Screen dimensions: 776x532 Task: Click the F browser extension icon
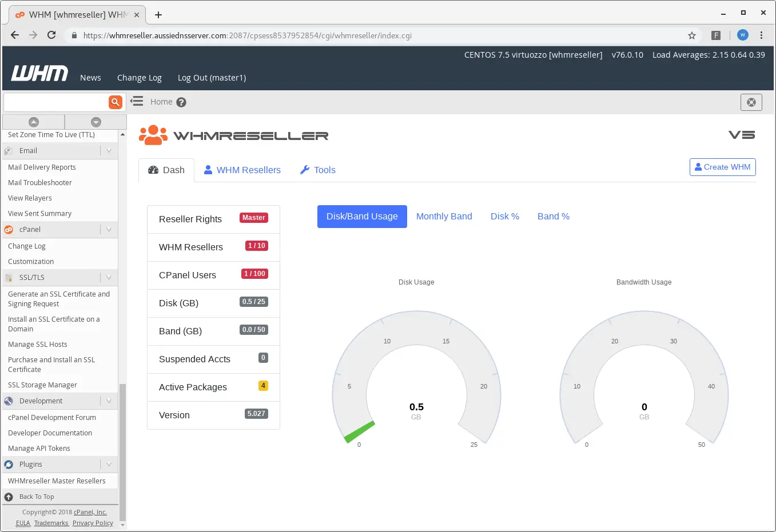(716, 35)
